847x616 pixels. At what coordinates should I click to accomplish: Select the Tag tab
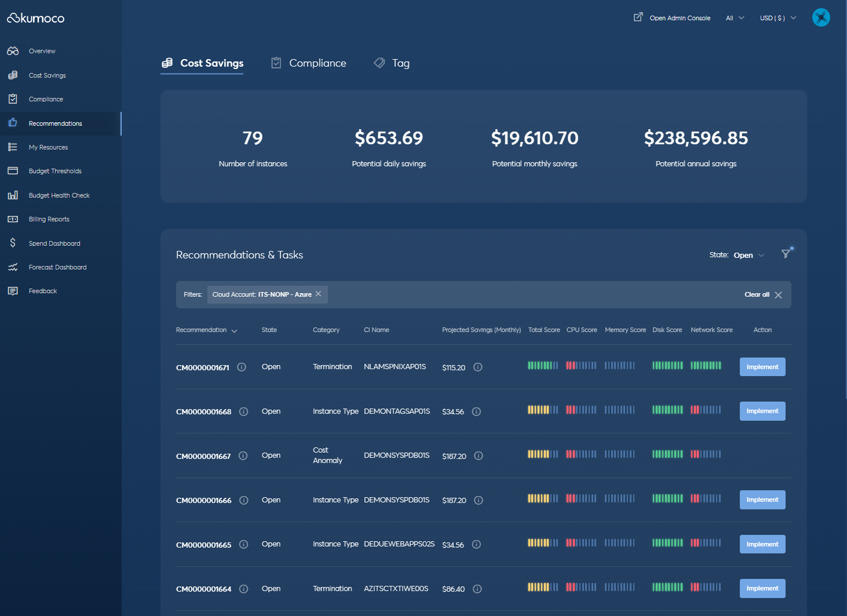392,63
